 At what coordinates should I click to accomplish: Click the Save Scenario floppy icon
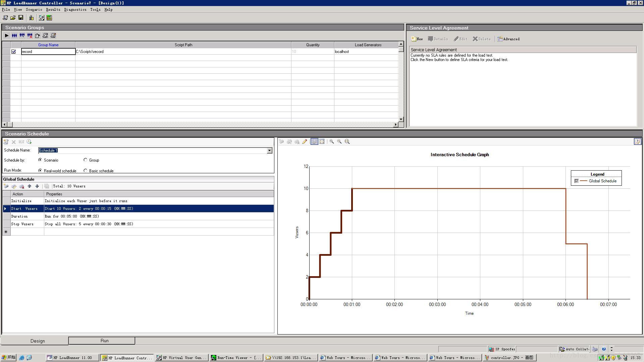tap(21, 18)
